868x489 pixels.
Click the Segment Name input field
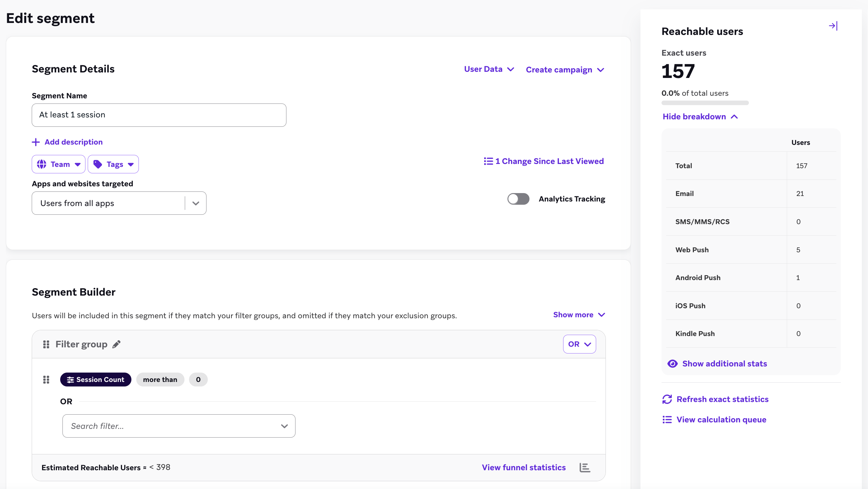coord(159,115)
